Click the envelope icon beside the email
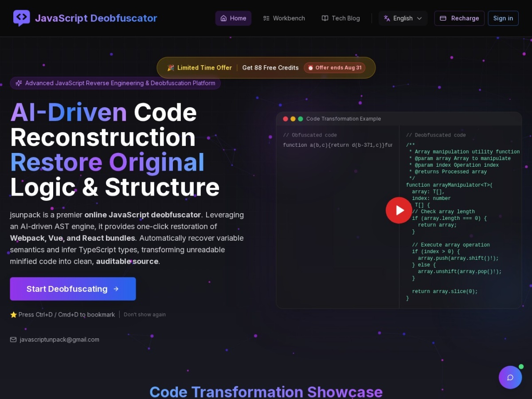The height and width of the screenshot is (399, 532). pyautogui.click(x=13, y=340)
